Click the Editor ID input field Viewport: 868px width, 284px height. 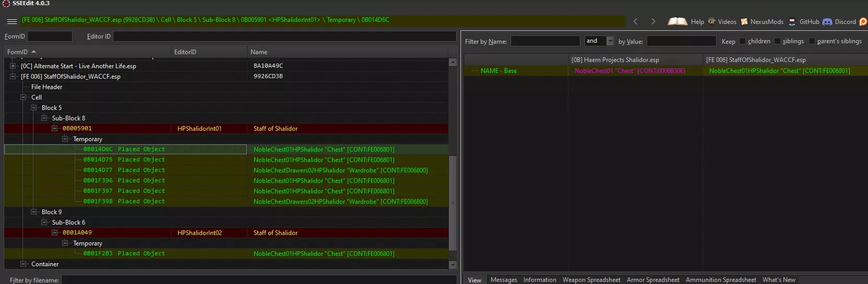284,36
